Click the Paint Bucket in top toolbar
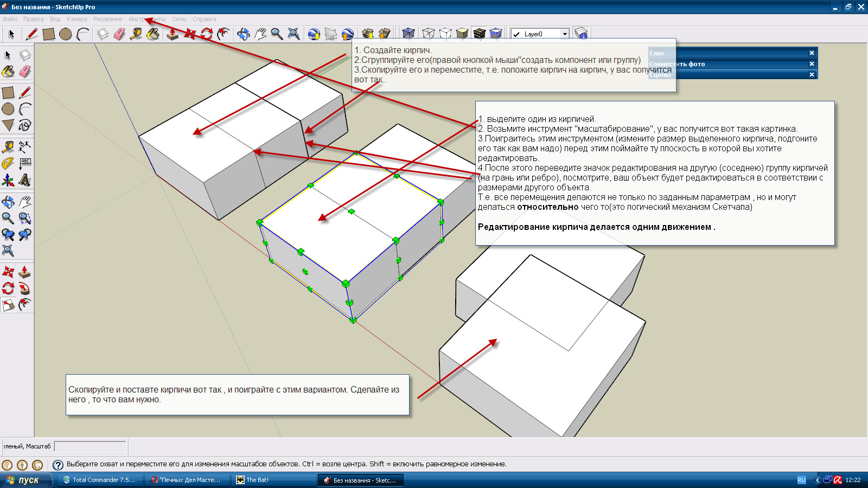868x488 pixels. tap(153, 34)
